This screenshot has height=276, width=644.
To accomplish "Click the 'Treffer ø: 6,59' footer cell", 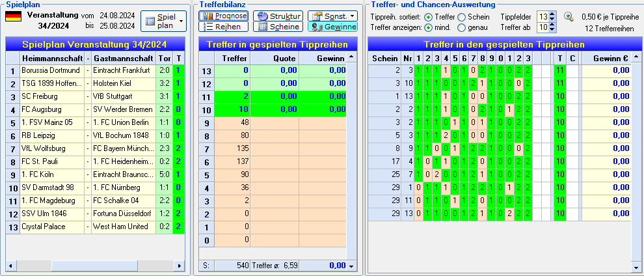I will pyautogui.click(x=275, y=266).
